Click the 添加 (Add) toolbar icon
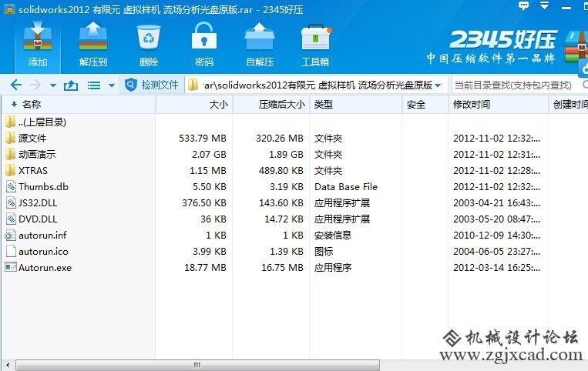This screenshot has height=371, width=588. [38, 44]
